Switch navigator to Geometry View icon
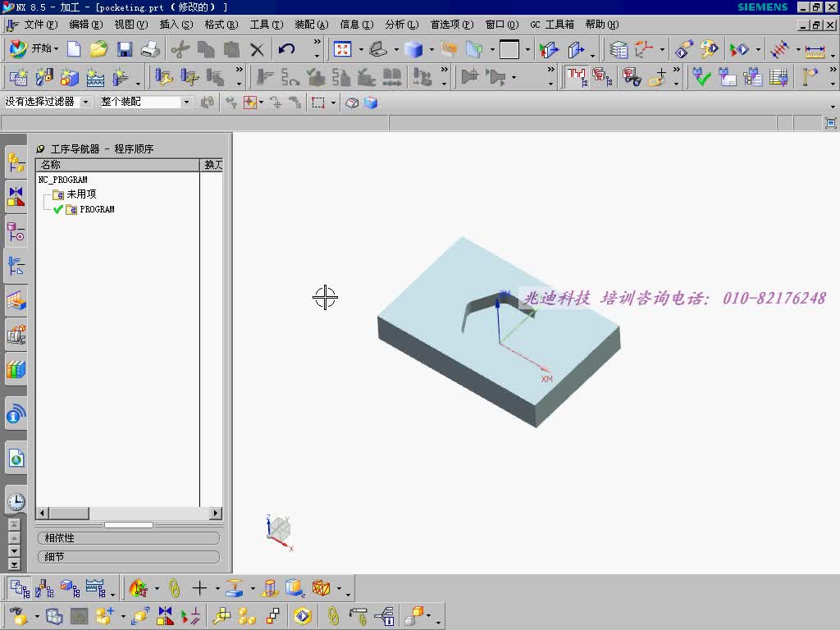 [70, 588]
